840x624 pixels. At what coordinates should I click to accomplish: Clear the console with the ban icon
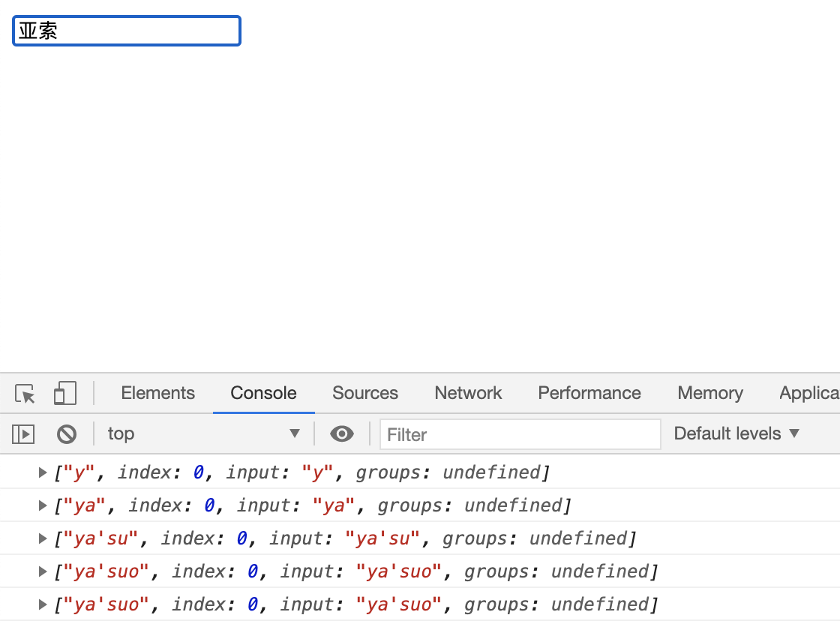[x=67, y=433]
